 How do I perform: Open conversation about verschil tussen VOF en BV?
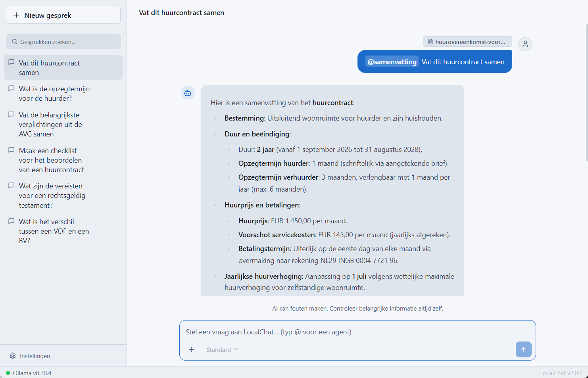pos(63,231)
